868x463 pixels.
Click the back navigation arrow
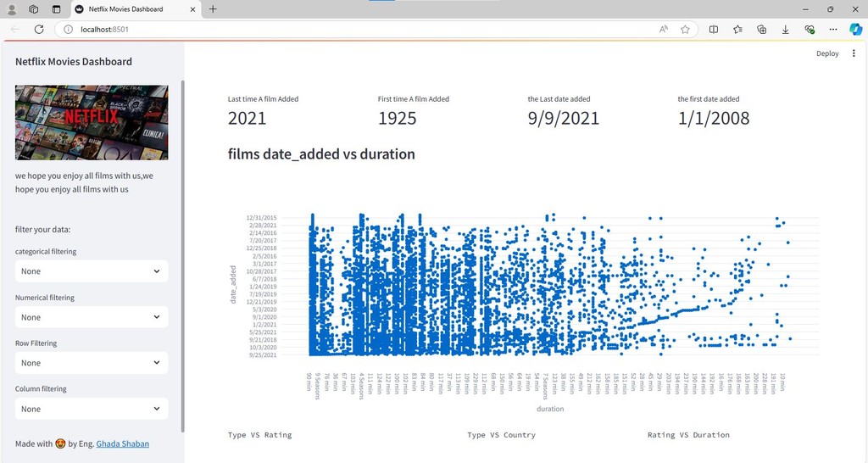pos(15,30)
